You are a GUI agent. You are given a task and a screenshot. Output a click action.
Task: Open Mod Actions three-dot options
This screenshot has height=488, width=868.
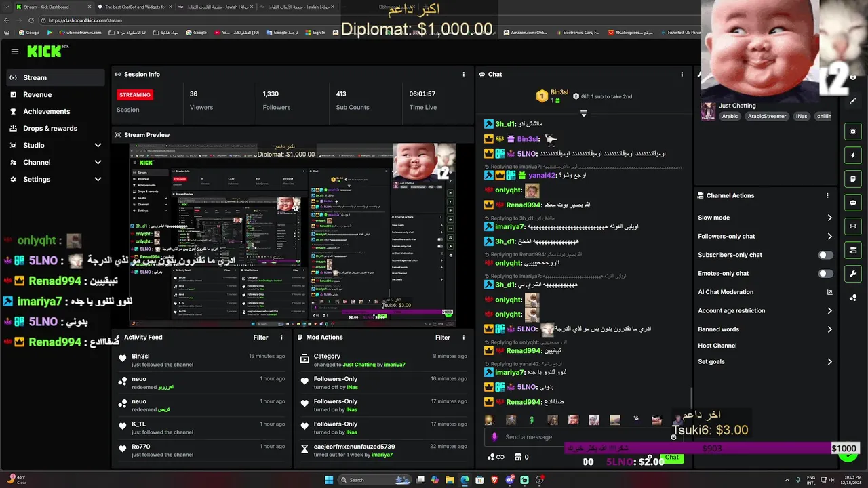[x=464, y=337]
